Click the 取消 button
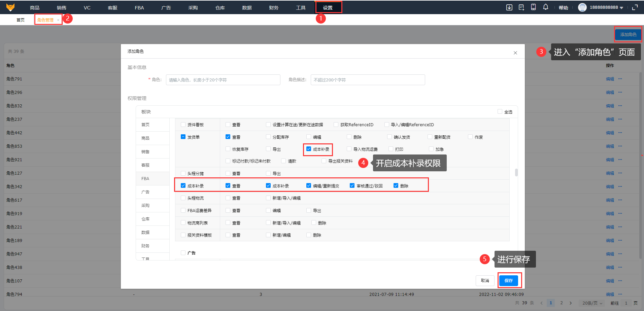The image size is (644, 311). (x=485, y=280)
